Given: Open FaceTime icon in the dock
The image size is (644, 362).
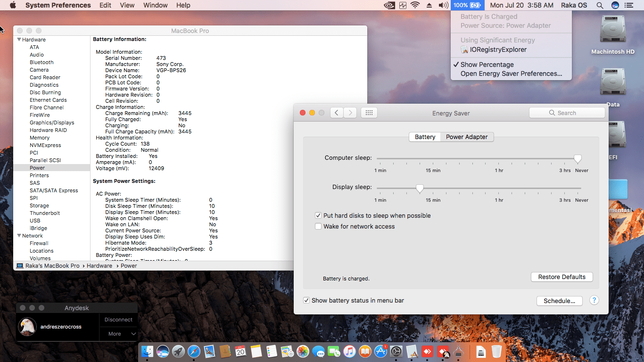Looking at the screenshot, I should point(334,351).
